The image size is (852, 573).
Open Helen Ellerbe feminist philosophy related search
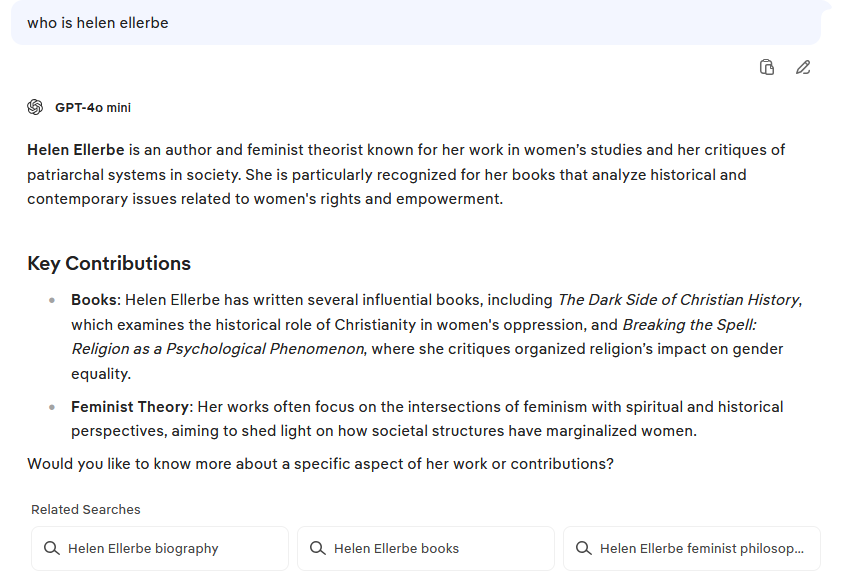click(692, 548)
